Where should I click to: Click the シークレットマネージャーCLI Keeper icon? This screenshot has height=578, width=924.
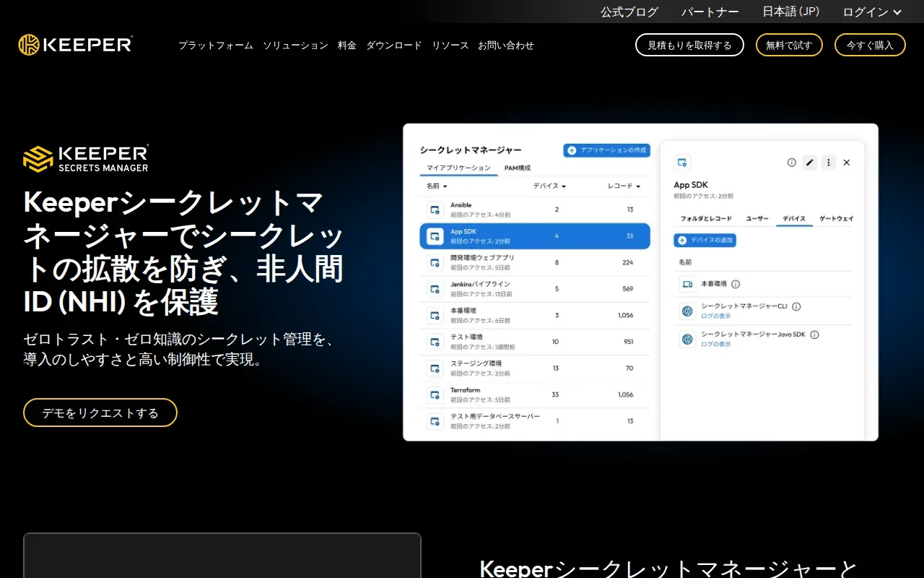[x=687, y=311]
